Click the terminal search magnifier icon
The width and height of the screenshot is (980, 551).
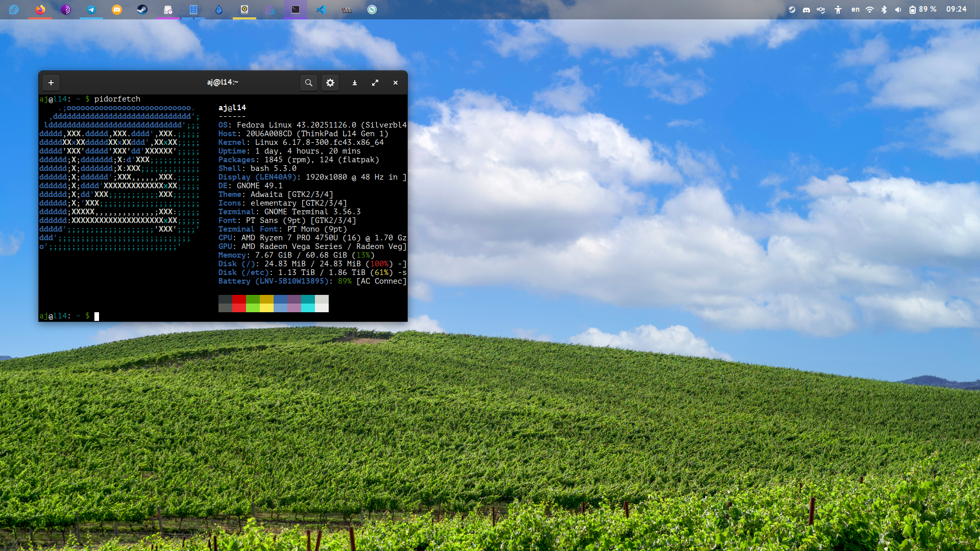point(309,83)
